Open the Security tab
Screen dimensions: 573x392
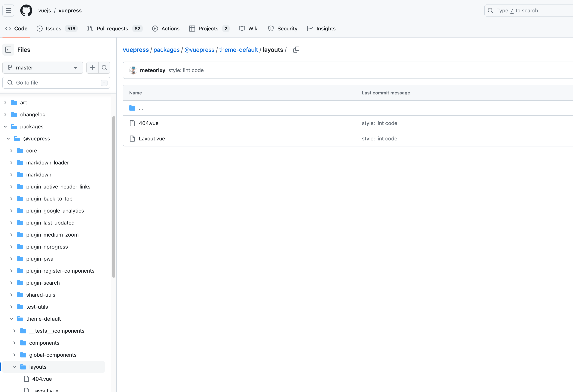coord(283,29)
